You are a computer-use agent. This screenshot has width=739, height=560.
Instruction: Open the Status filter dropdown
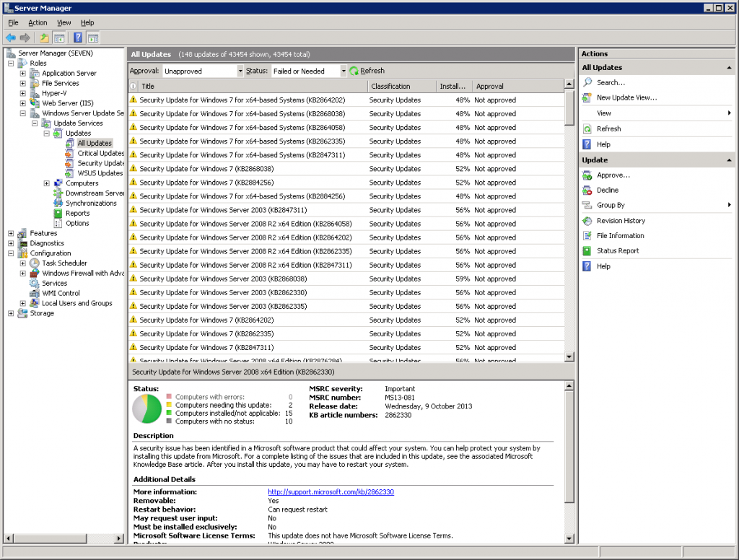(343, 71)
